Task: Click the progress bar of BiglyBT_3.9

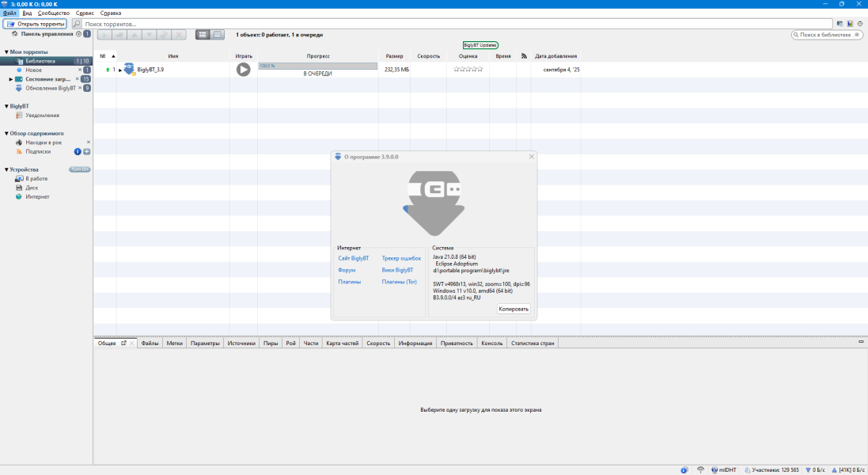Action: click(317, 66)
